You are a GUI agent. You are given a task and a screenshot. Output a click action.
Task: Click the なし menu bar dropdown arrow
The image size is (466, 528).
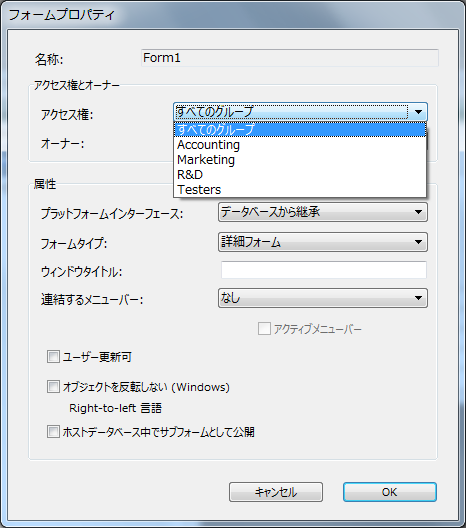tap(418, 298)
